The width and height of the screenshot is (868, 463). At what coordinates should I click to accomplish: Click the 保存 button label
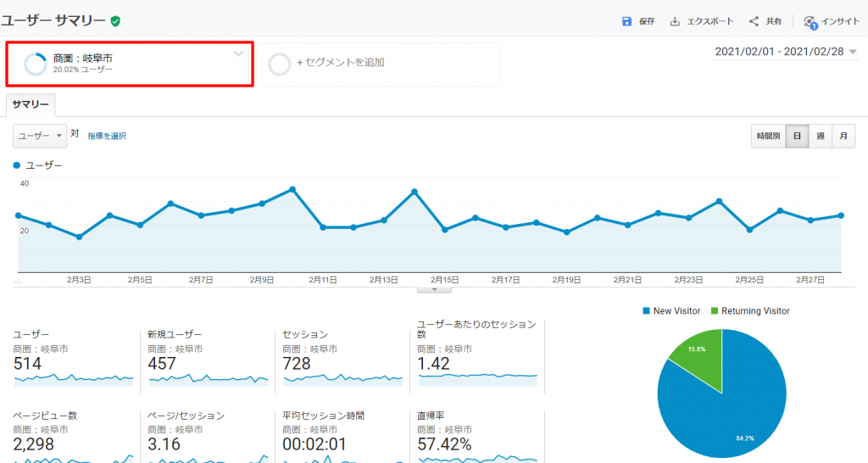click(x=647, y=21)
